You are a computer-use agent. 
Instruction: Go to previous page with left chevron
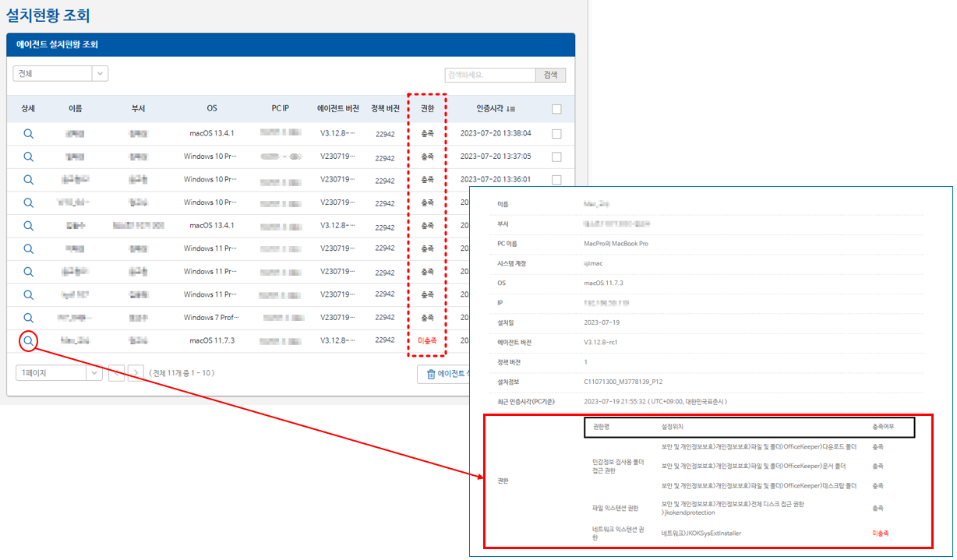pos(116,373)
